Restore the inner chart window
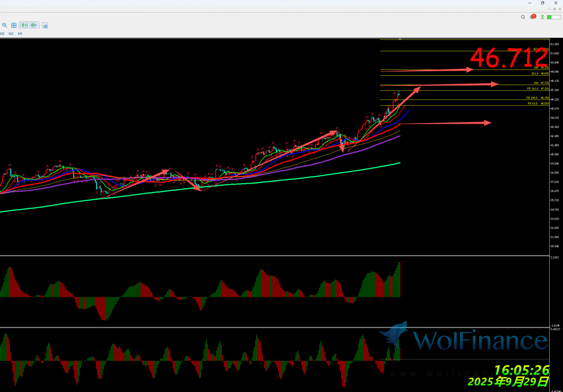Viewport: 563px width, 392px height. tap(554, 9)
